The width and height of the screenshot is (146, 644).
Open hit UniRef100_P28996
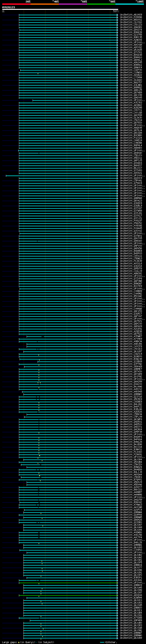131,17
